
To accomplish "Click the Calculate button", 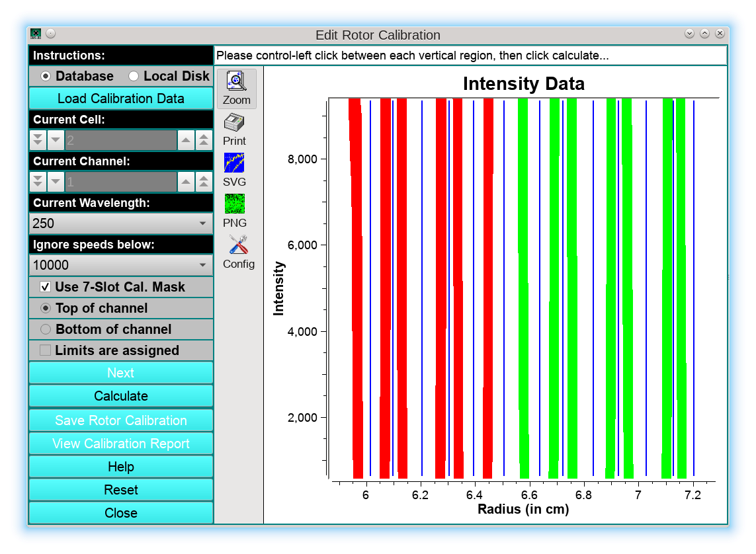I will (x=120, y=396).
